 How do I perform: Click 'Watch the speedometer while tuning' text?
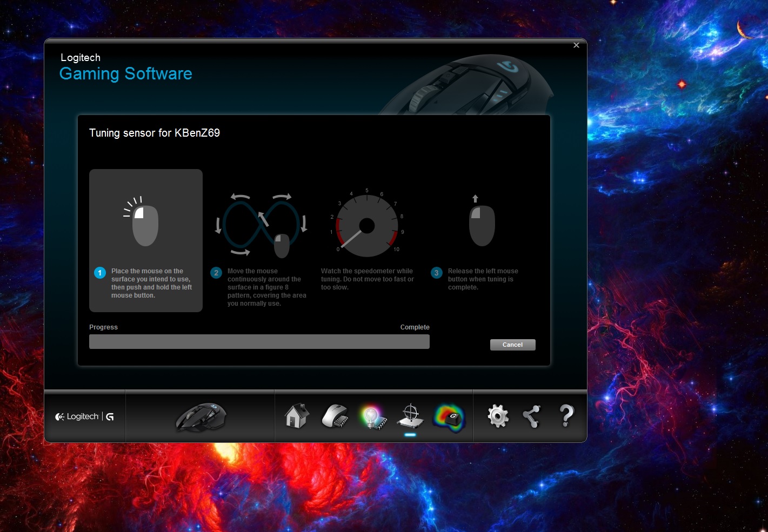coord(368,279)
